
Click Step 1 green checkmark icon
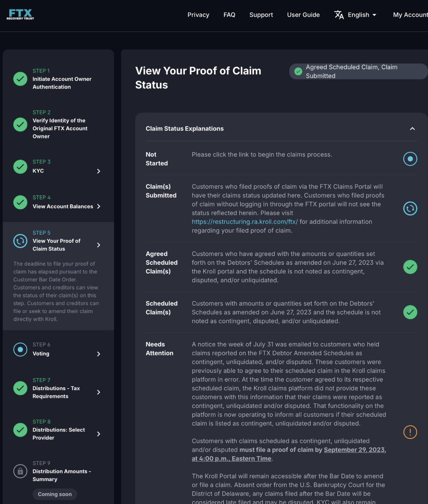coord(20,79)
